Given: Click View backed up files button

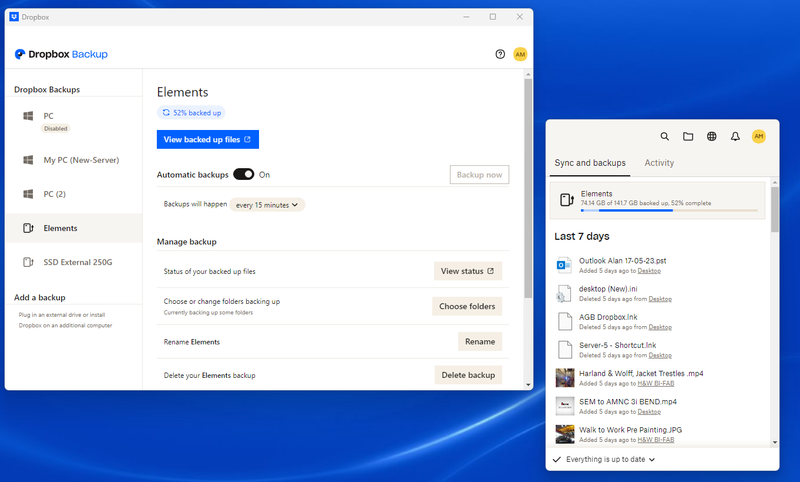Looking at the screenshot, I should (208, 139).
